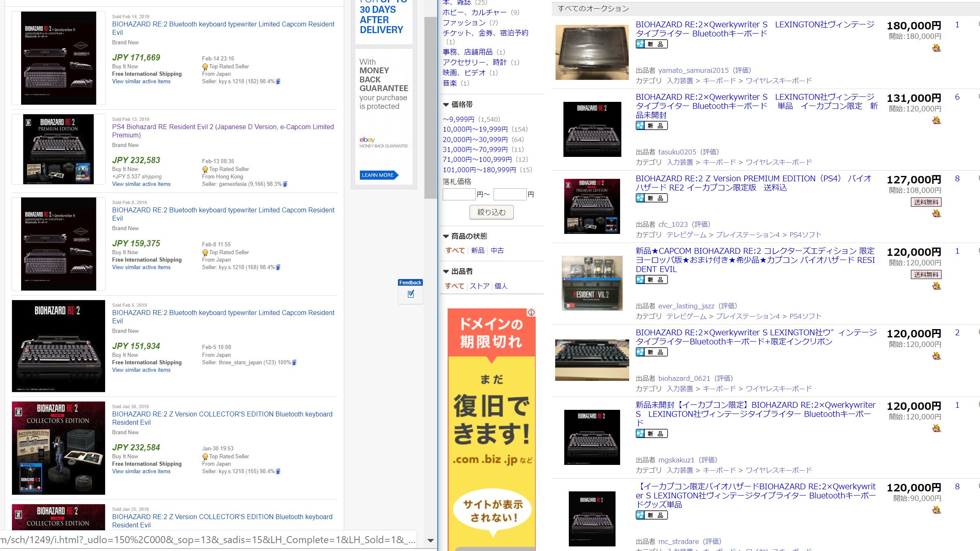Image resolution: width=980 pixels, height=551 pixels.
Task: Click crown icon under 131,000円 auction price
Action: 937,120
